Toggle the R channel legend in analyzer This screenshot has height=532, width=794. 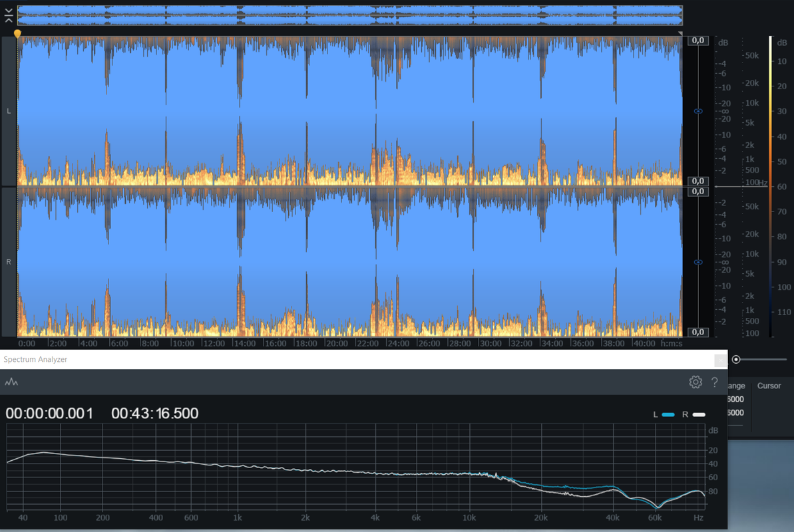point(694,414)
